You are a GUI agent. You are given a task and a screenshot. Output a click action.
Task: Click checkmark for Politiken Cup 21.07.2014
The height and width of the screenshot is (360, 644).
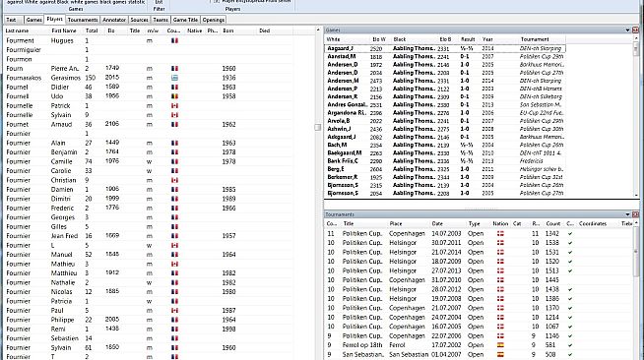[x=570, y=252]
